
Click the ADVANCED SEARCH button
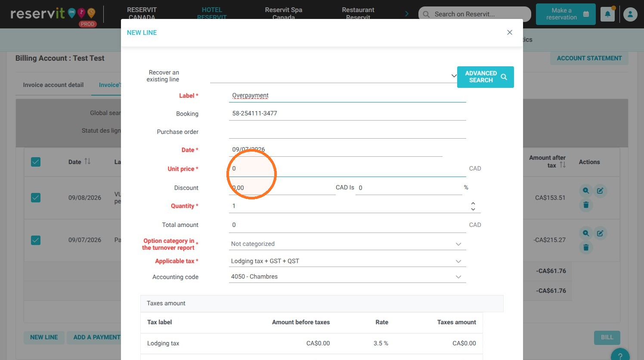(x=486, y=77)
